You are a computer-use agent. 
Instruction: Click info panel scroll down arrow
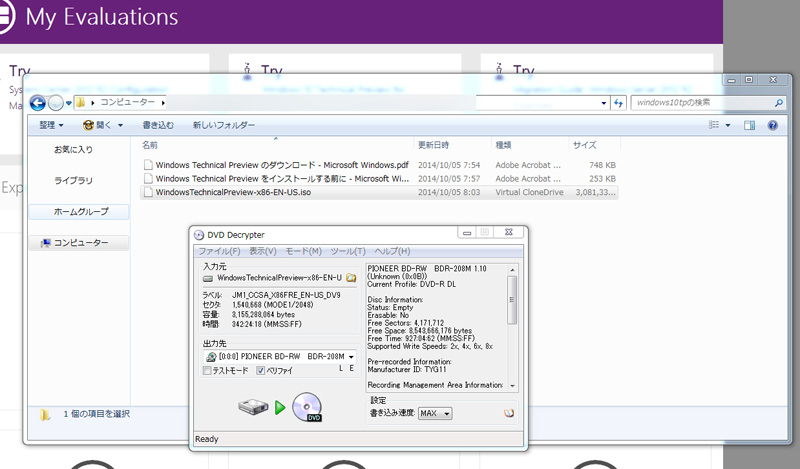[x=512, y=386]
